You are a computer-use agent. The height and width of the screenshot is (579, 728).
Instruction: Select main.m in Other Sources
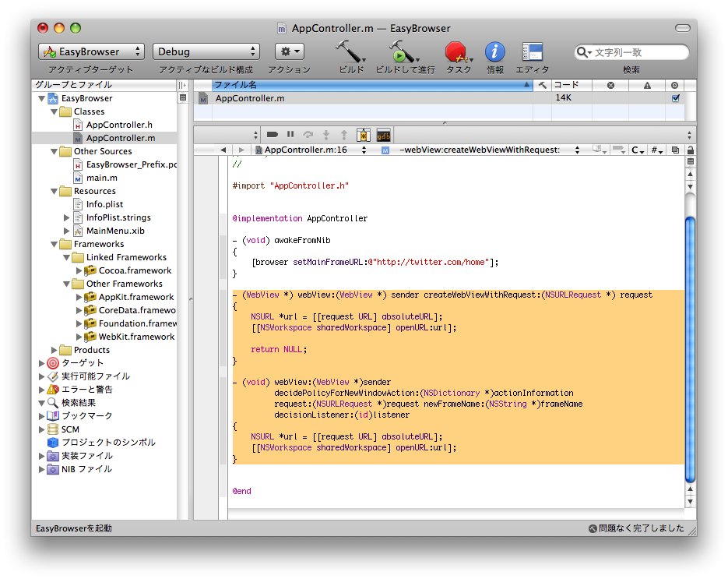tap(102, 178)
